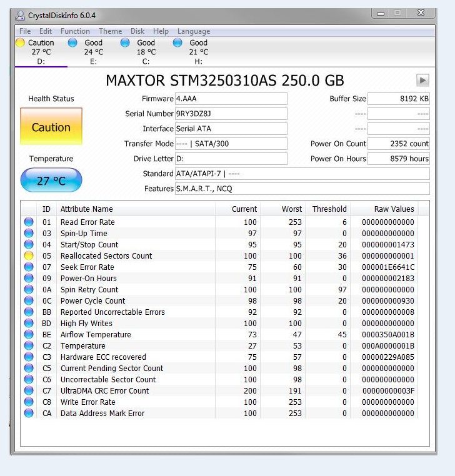Click the Interface field Serial ATA
This screenshot has width=455, height=476.
(231, 129)
